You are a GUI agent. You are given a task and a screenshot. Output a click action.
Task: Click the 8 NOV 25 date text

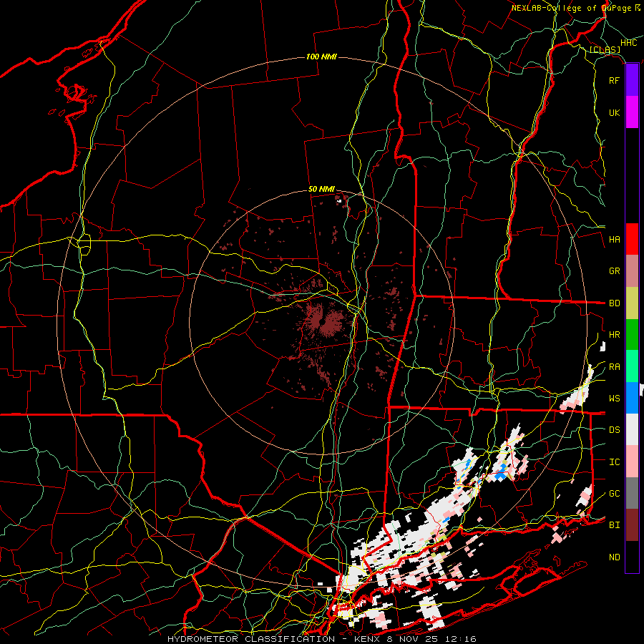[x=413, y=639]
